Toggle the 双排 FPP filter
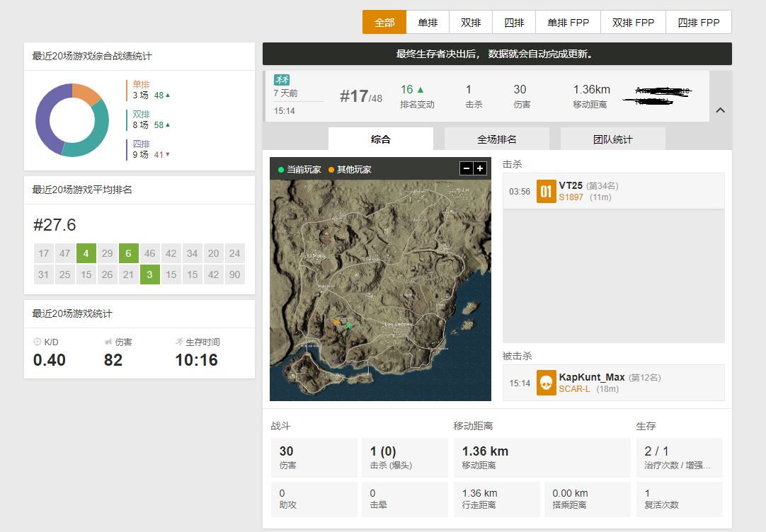Viewport: 766px width, 532px height. coord(632,22)
